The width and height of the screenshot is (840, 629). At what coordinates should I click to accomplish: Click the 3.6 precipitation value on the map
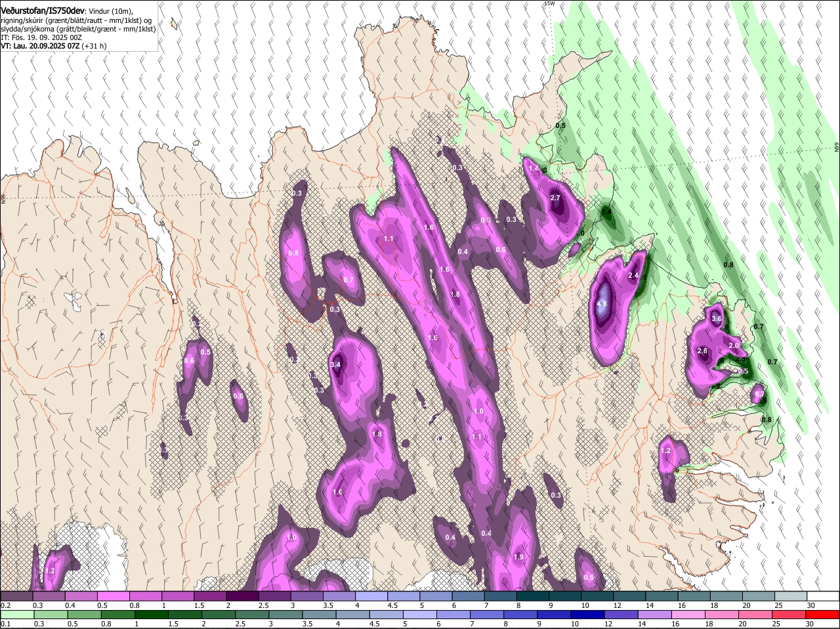point(717,319)
